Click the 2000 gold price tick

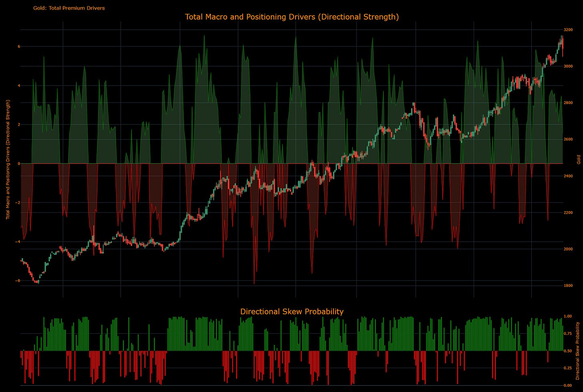coord(568,249)
